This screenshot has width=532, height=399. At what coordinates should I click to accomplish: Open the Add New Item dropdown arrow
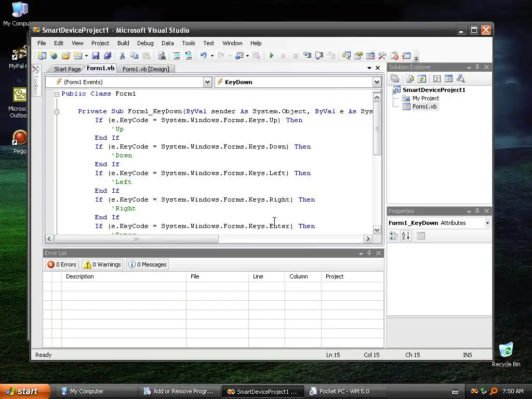tap(87, 56)
